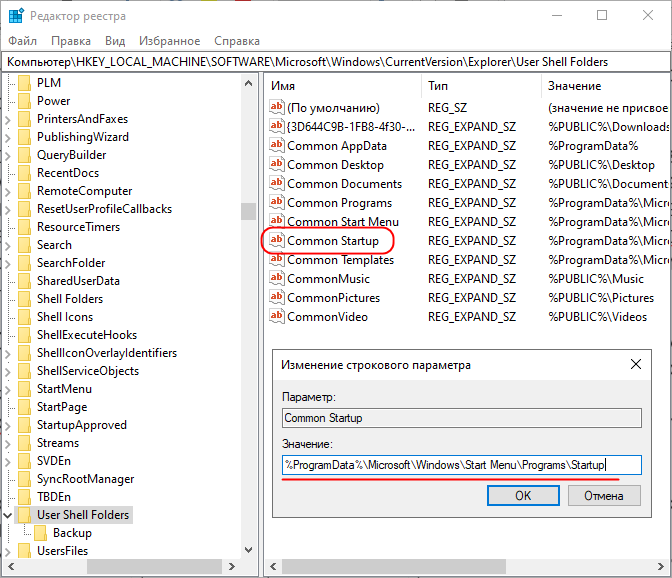
Task: Select the string icon of CommonVideo value
Action: (276, 316)
